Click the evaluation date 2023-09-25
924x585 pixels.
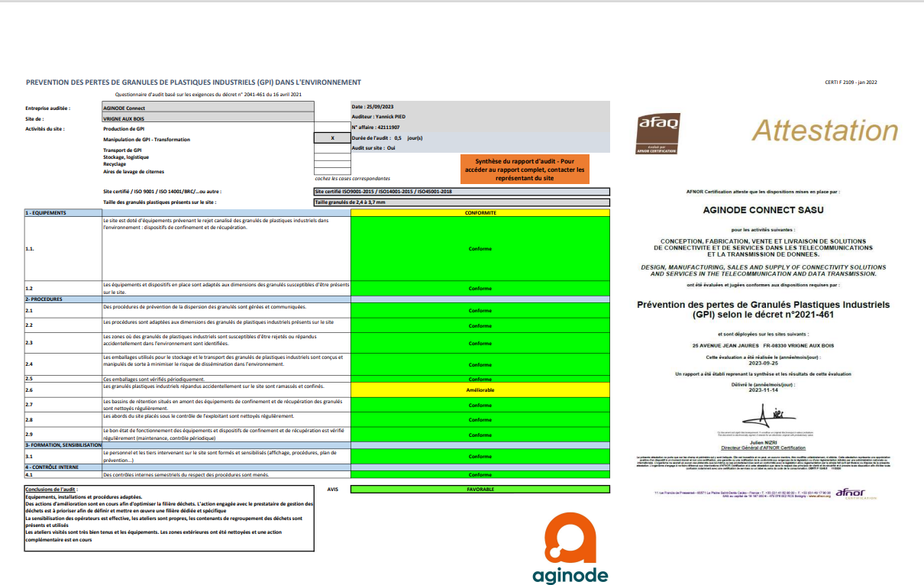(x=763, y=364)
